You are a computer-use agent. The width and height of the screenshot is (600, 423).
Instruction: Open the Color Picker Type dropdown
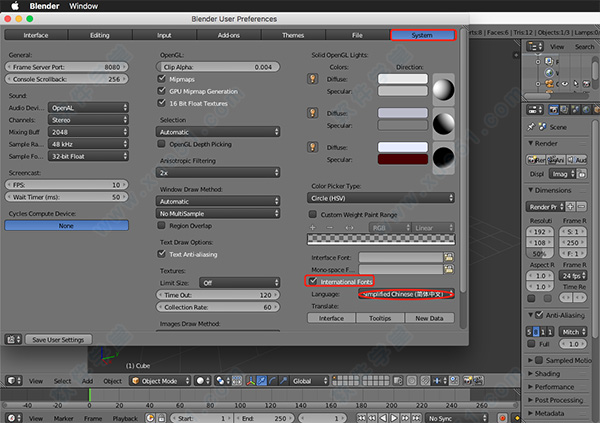[x=381, y=198]
